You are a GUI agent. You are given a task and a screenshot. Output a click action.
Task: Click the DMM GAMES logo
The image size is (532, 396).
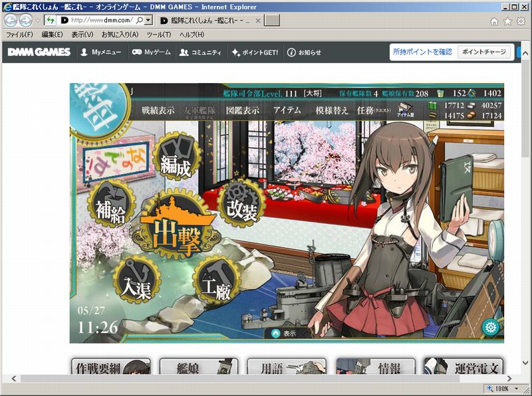[39, 52]
